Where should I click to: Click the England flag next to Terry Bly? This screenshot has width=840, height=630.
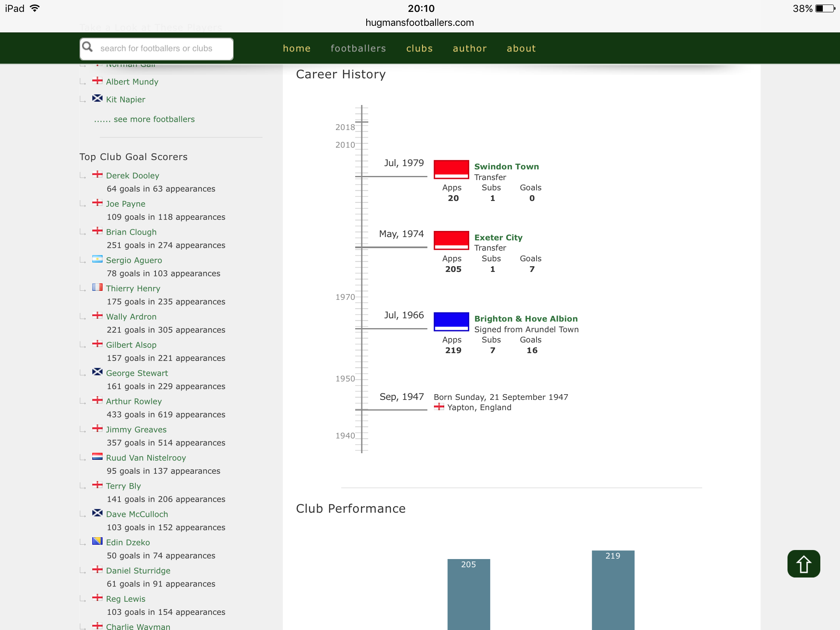[97, 484]
